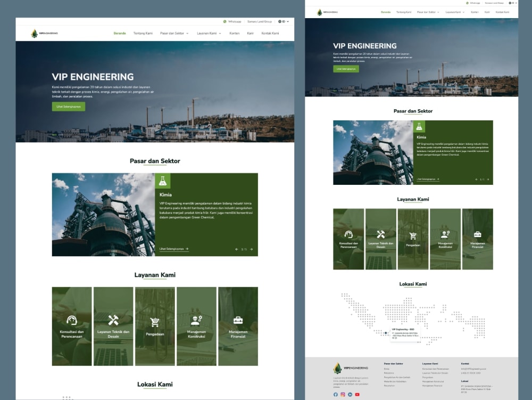Click the globe language icon in left mockup
The height and width of the screenshot is (400, 532).
(x=280, y=21)
